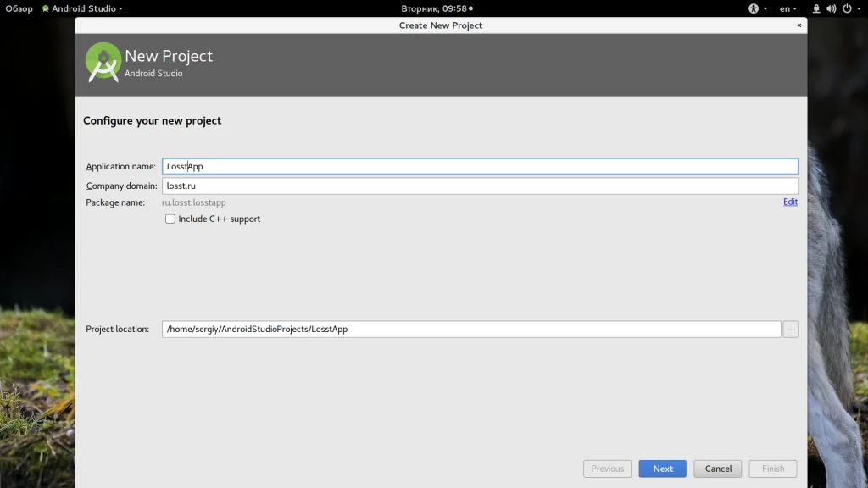The height and width of the screenshot is (488, 868).
Task: Click the Project location label
Action: tap(117, 330)
